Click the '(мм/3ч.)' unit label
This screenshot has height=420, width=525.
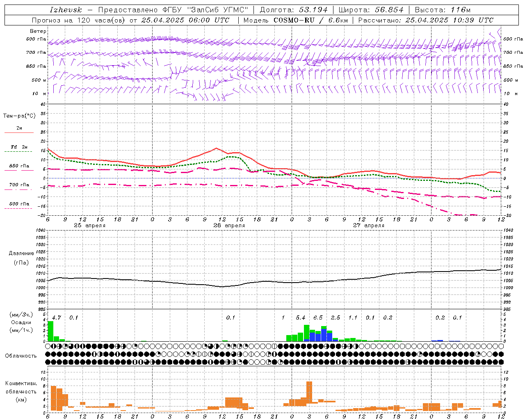coord(21,315)
